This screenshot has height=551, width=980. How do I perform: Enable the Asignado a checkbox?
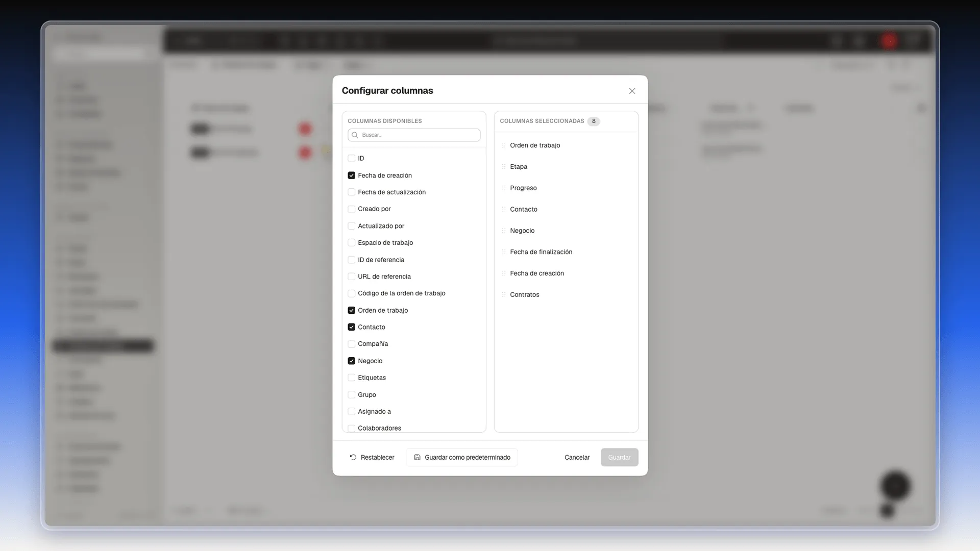(351, 412)
